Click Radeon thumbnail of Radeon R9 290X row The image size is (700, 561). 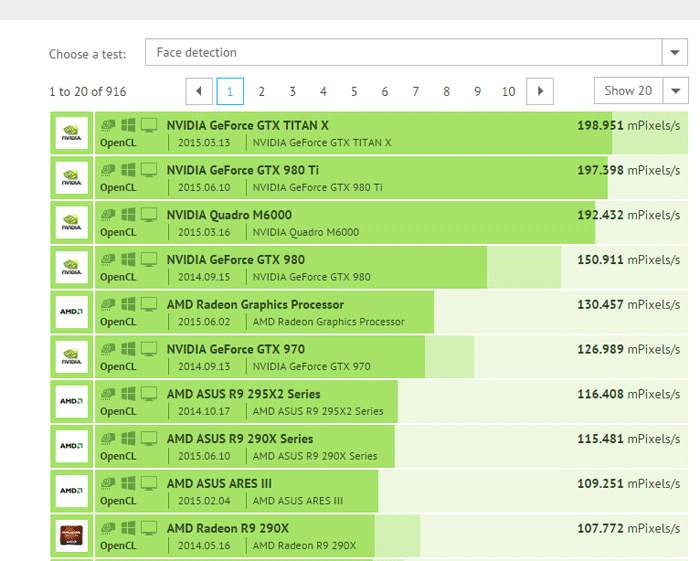click(x=71, y=536)
